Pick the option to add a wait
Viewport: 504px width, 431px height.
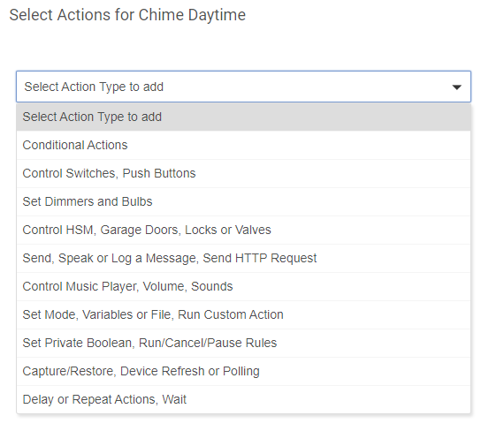point(243,399)
